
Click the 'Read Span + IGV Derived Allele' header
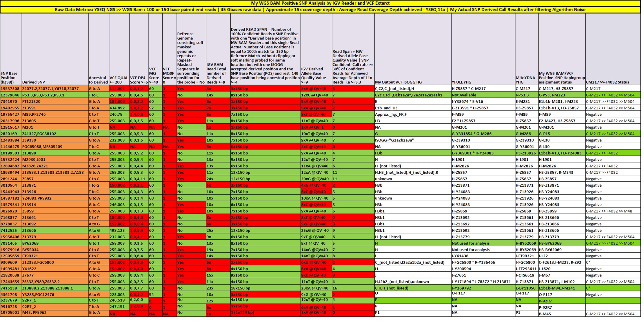coord(353,49)
